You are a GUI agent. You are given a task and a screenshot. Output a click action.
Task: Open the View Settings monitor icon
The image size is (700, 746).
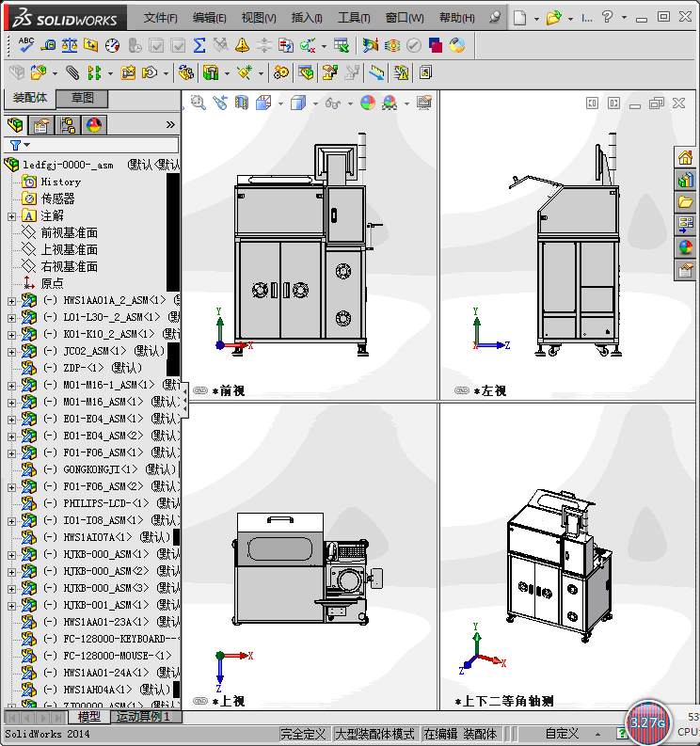point(424,103)
